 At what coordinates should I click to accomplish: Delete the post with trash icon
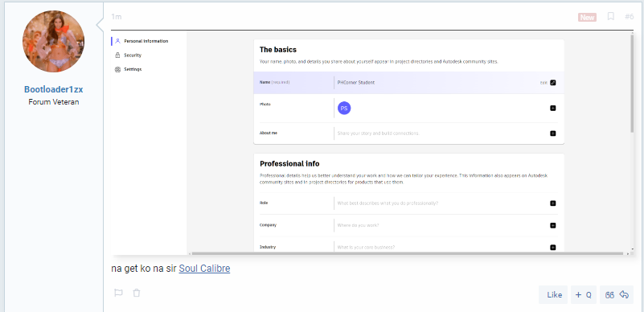137,294
